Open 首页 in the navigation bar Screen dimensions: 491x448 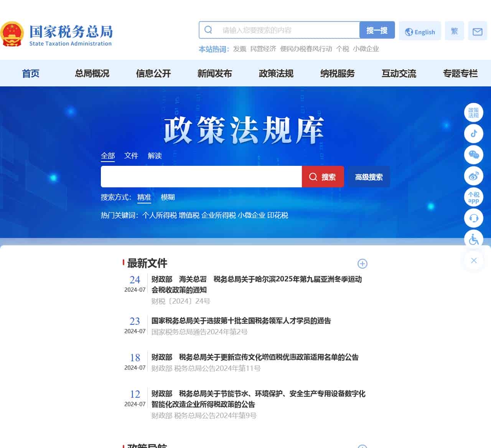(31, 73)
